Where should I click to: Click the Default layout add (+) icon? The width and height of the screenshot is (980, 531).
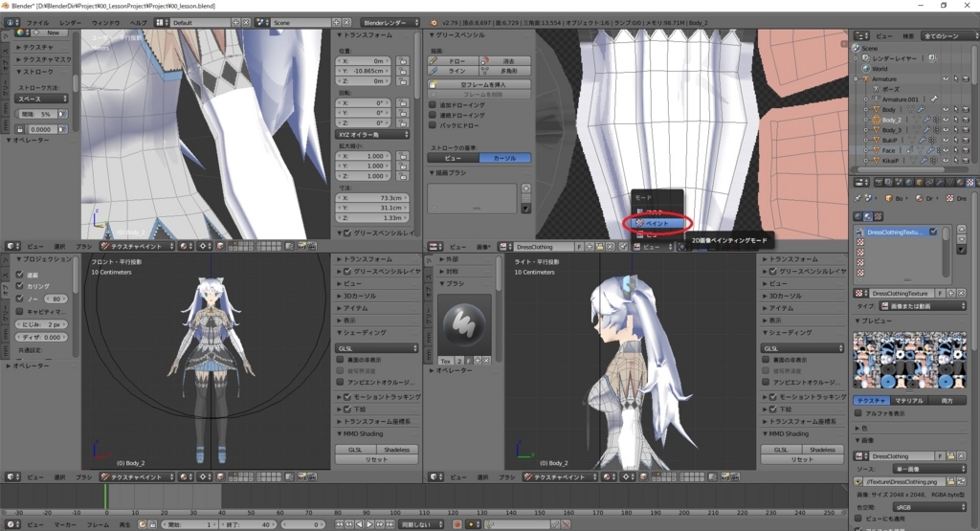coord(235,23)
